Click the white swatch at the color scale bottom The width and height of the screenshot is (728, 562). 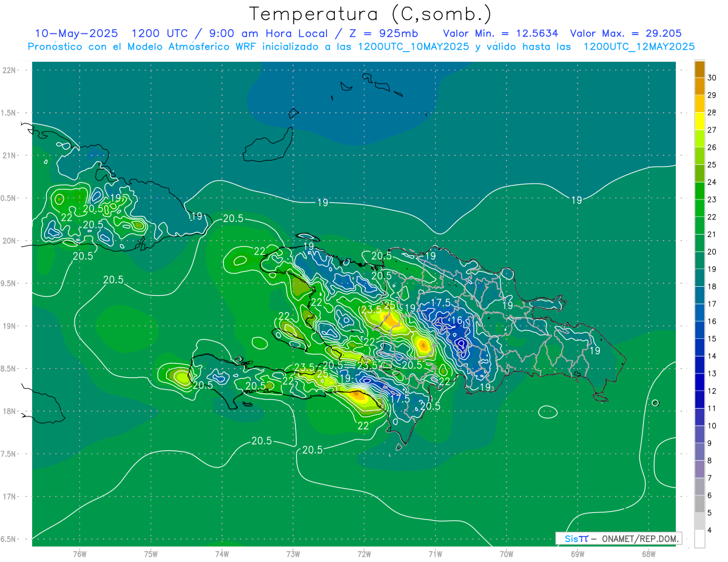699,539
